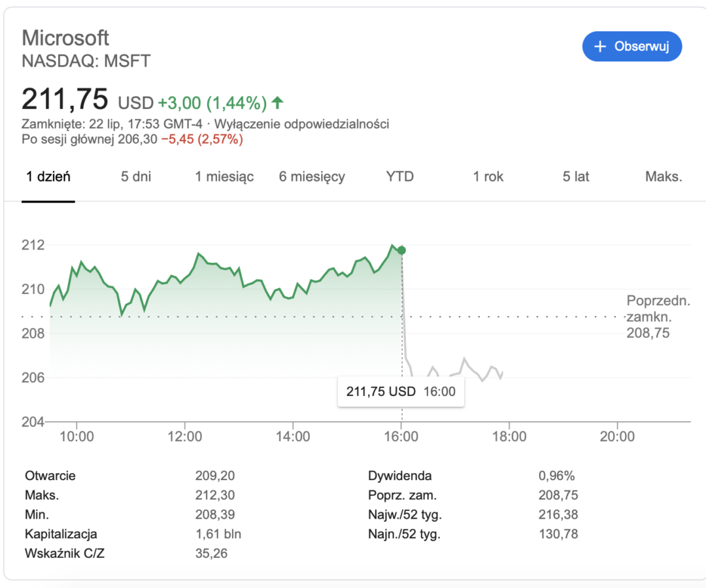Click the Zamknięte: 22 lip timestamp
The width and height of the screenshot is (706, 588).
coord(112,123)
